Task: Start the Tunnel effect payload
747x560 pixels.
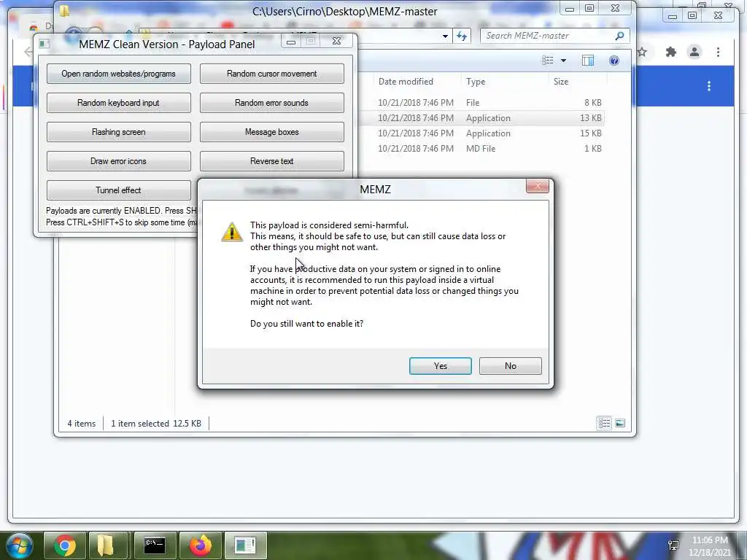Action: (119, 190)
